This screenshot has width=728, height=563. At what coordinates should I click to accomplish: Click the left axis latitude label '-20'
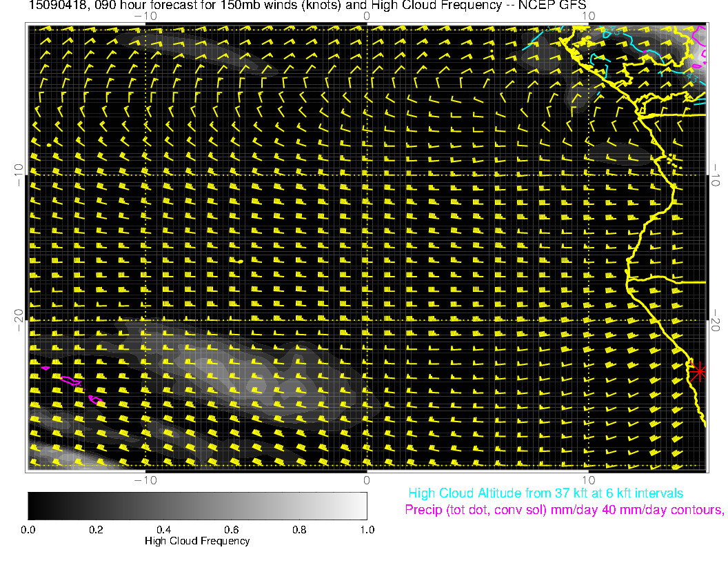[19, 320]
